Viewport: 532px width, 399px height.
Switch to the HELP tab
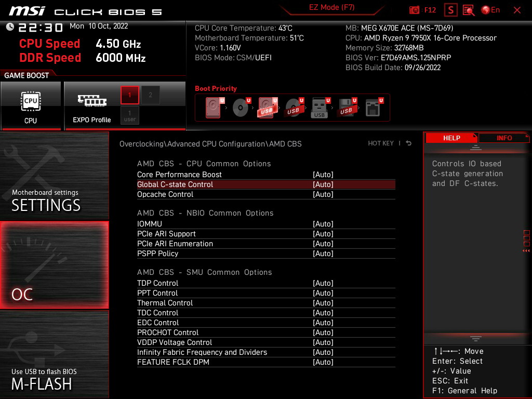pos(451,138)
